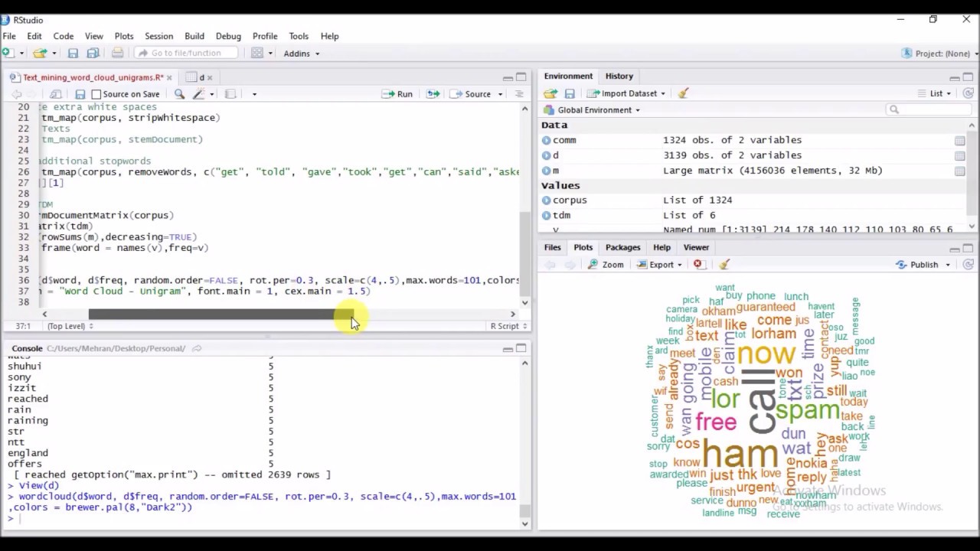Viewport: 980px width, 551px height.
Task: Click the Save All documents icon
Action: pos(93,53)
